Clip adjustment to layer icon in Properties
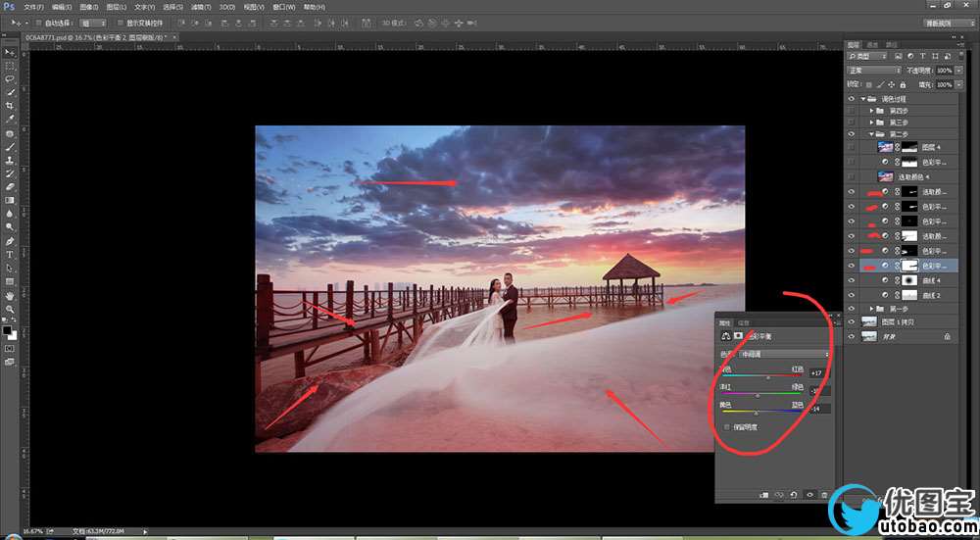980x540 pixels. click(763, 494)
